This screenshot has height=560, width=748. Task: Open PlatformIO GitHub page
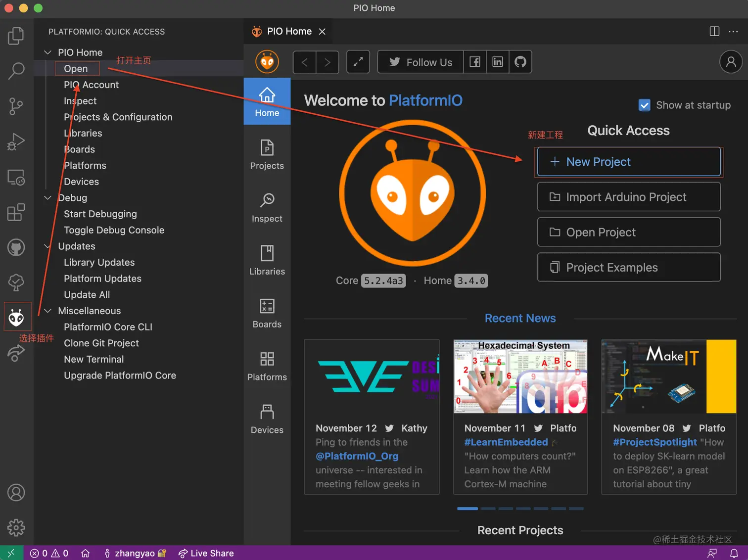pos(520,62)
